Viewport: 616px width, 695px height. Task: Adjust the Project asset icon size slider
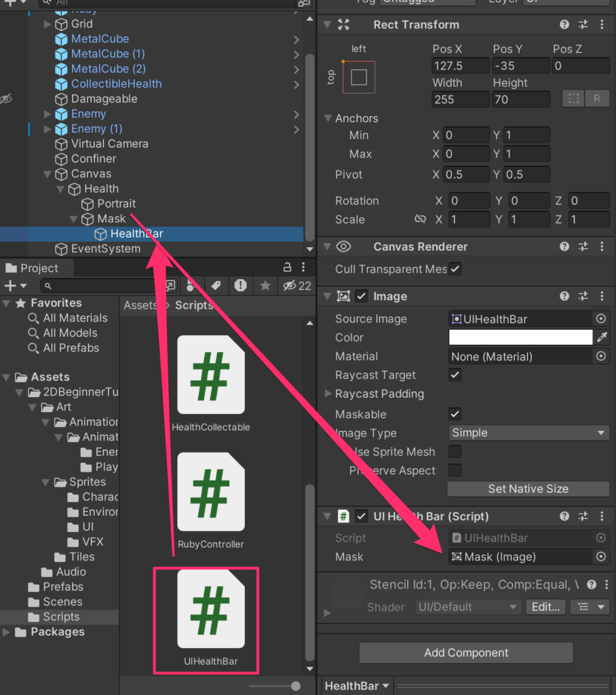pos(296,686)
